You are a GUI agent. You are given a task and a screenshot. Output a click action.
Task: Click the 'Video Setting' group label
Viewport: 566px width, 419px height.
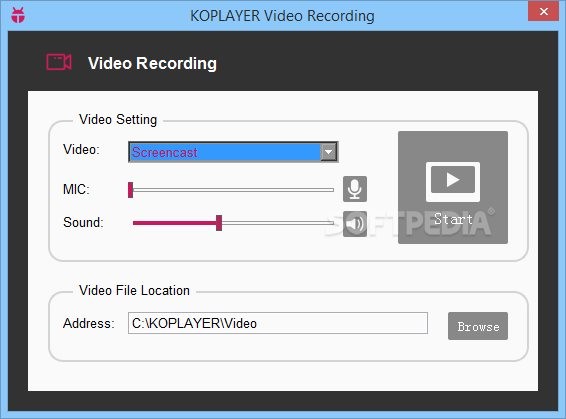pyautogui.click(x=118, y=119)
